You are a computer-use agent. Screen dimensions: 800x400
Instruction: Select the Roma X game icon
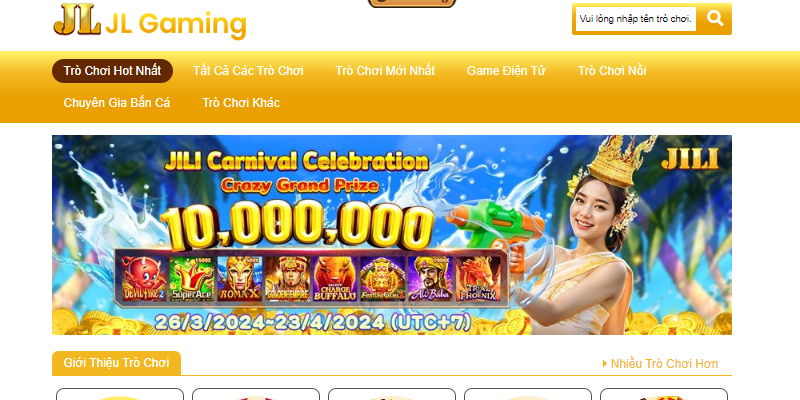tap(239, 278)
